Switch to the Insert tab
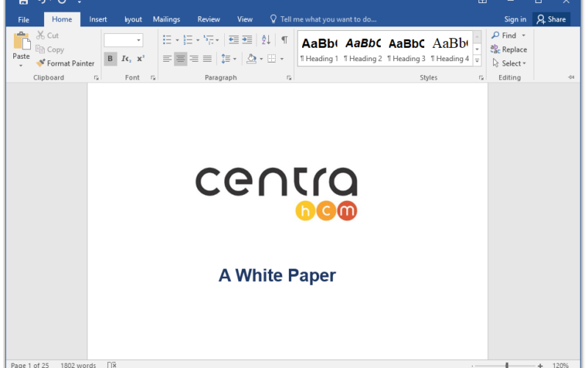Image resolution: width=588 pixels, height=368 pixels. point(98,19)
